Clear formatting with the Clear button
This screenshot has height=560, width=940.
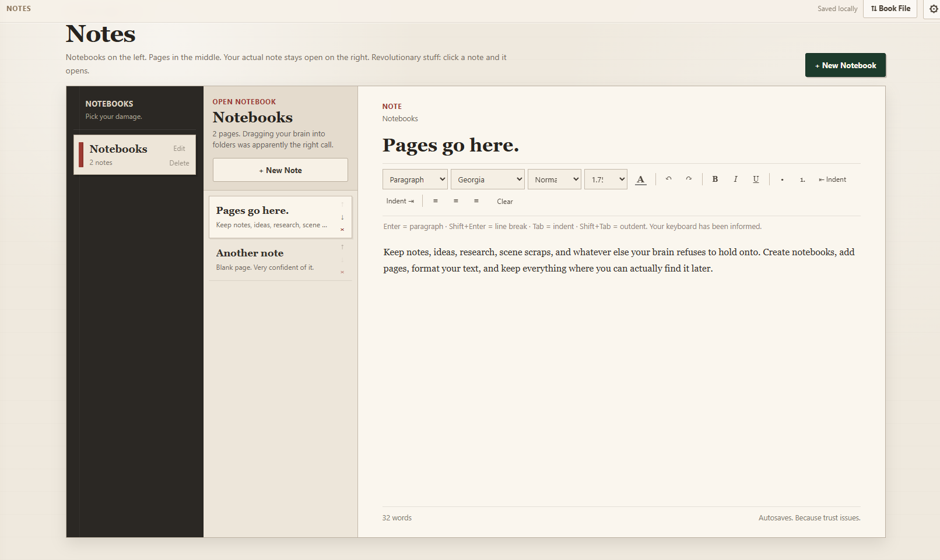tap(505, 202)
